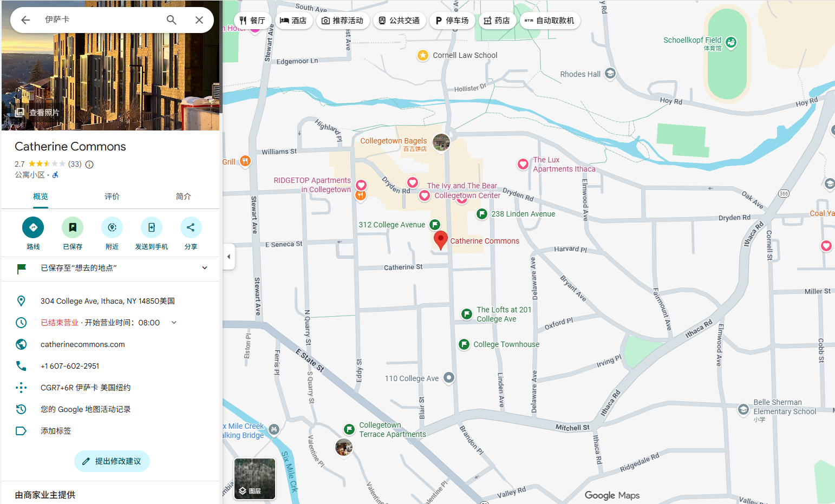Open directions with the 路线 icon
This screenshot has height=504, width=835.
point(33,227)
